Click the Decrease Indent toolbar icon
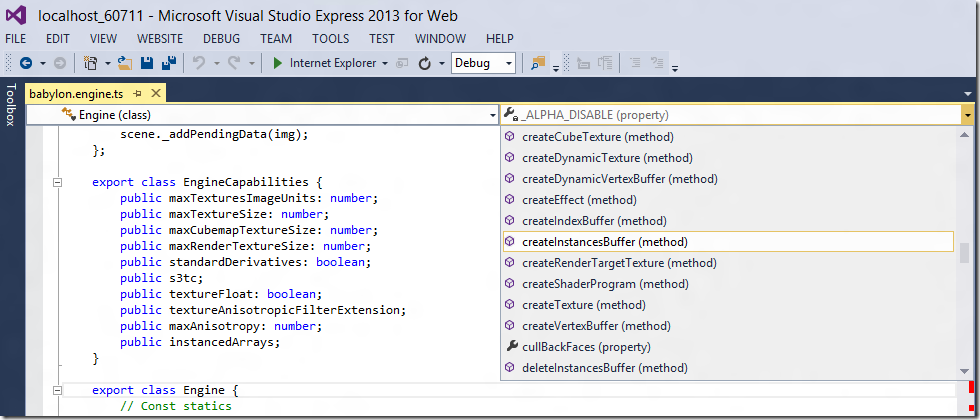 pyautogui.click(x=582, y=63)
